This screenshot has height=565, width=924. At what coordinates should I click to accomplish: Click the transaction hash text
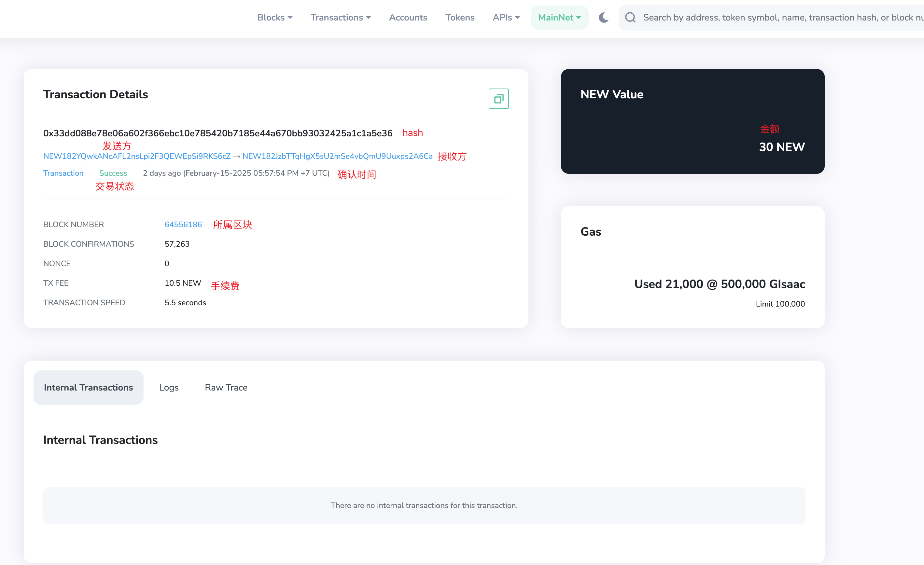pos(217,133)
